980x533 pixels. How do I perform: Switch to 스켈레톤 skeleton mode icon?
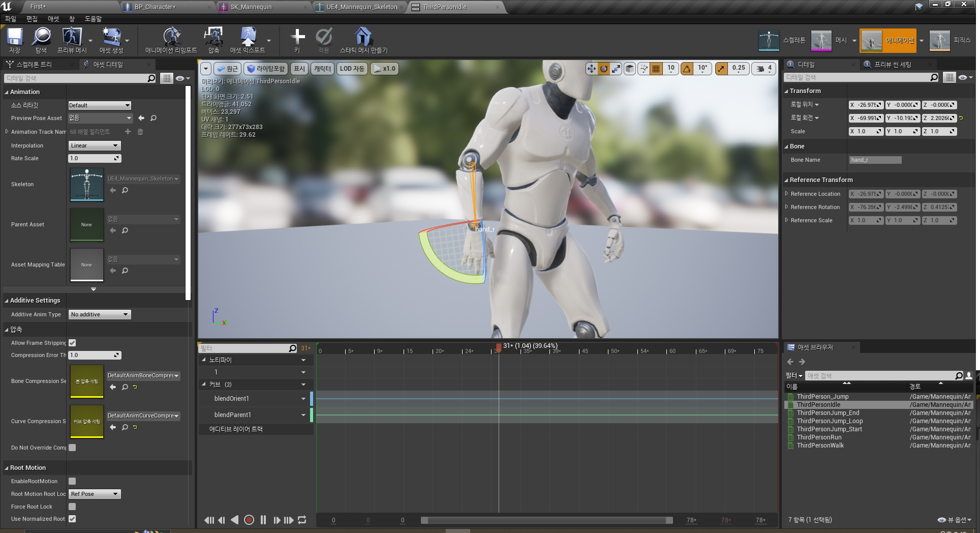point(769,41)
